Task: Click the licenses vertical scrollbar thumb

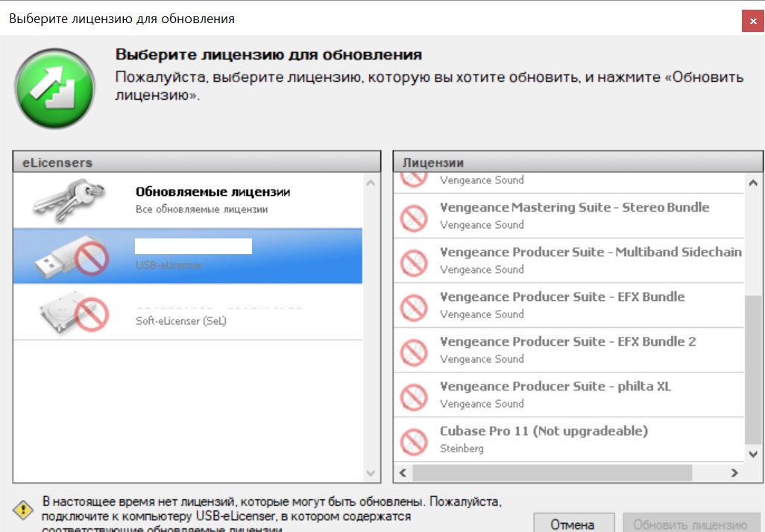Action: tap(753, 370)
